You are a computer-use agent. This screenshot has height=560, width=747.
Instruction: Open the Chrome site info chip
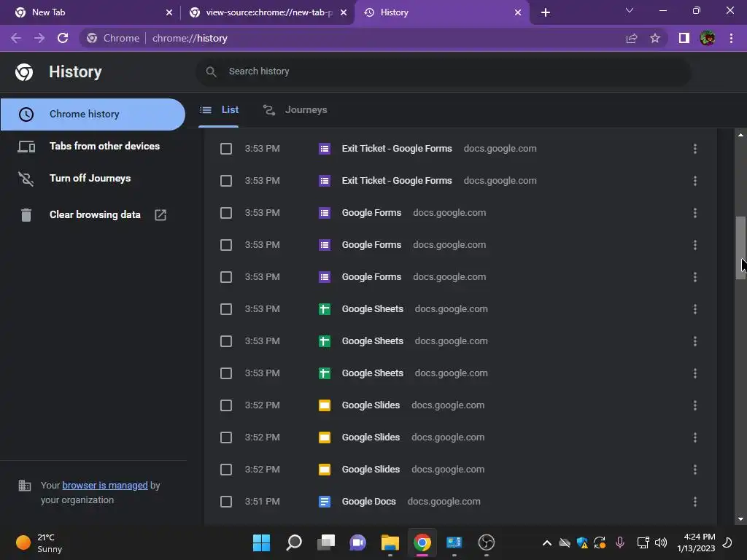click(113, 38)
